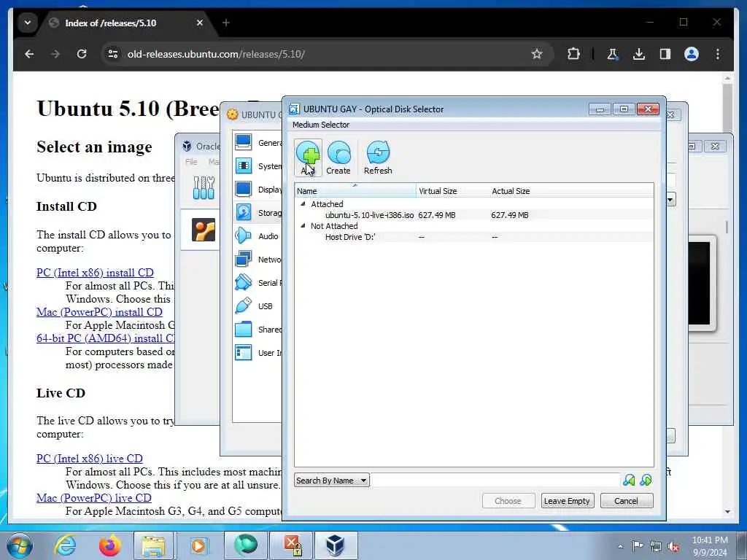Open Chrome Labs flask icon

(613, 54)
